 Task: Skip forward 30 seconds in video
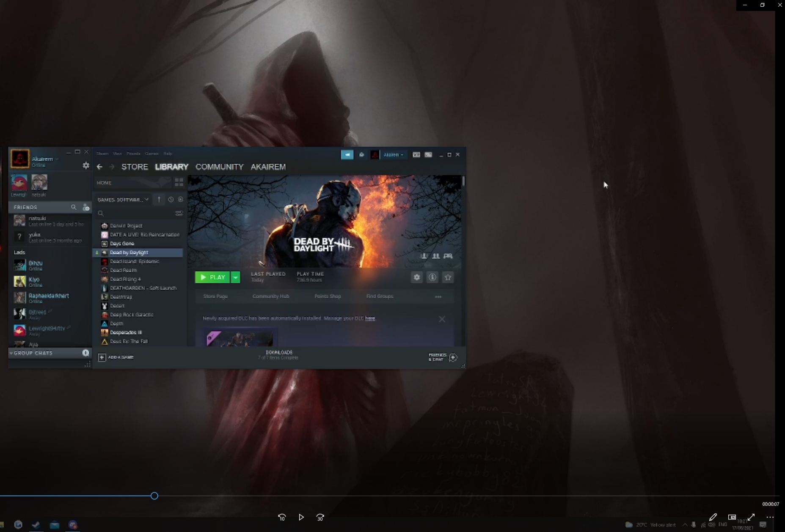320,517
